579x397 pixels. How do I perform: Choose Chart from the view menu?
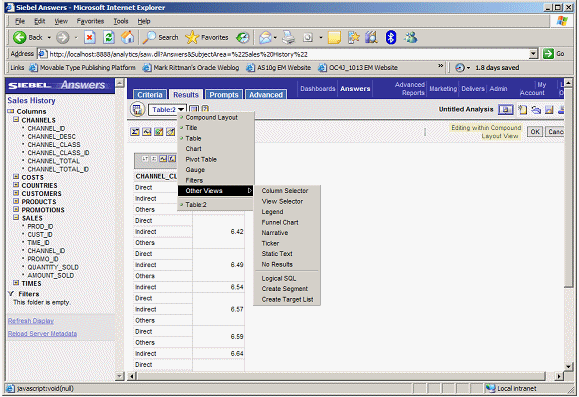(x=193, y=149)
